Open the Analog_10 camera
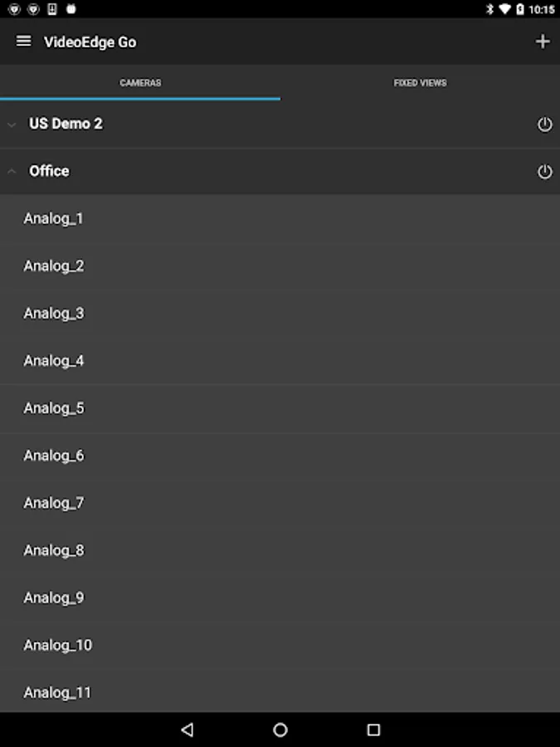The width and height of the screenshot is (560, 747). click(x=57, y=645)
